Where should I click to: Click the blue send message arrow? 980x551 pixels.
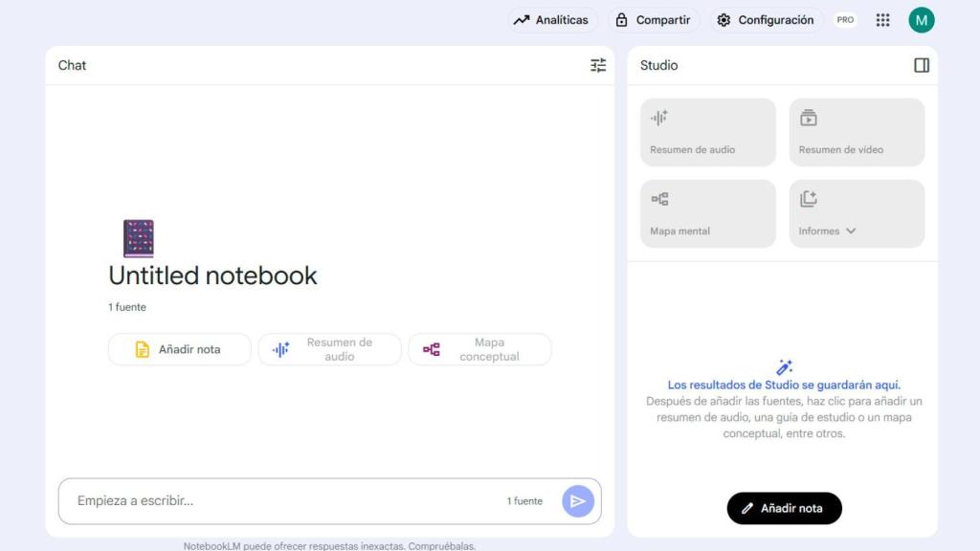pyautogui.click(x=577, y=500)
